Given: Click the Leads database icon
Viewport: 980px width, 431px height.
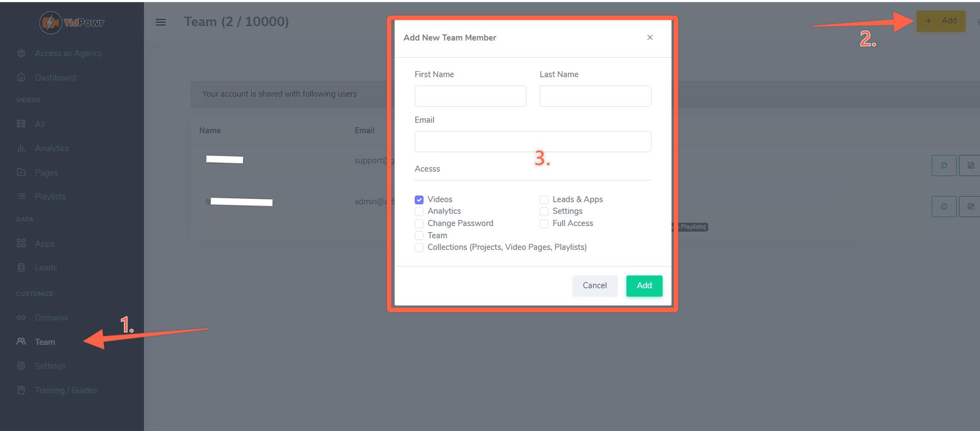Looking at the screenshot, I should tap(21, 268).
